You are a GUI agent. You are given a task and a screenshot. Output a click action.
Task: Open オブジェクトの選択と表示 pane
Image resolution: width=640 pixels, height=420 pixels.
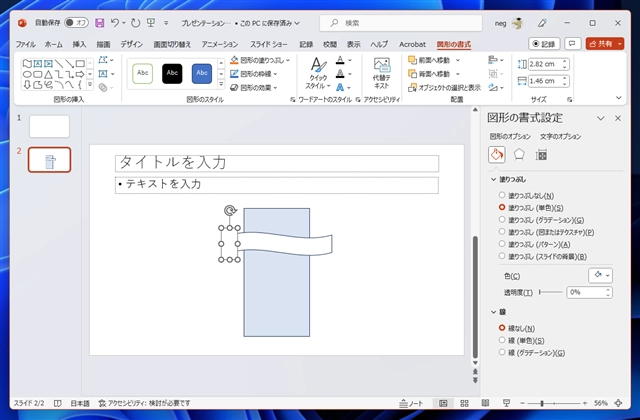(444, 87)
